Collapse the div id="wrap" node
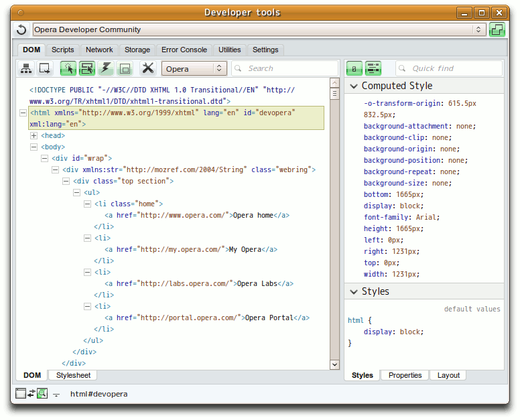The height and width of the screenshot is (420, 520). (44, 159)
